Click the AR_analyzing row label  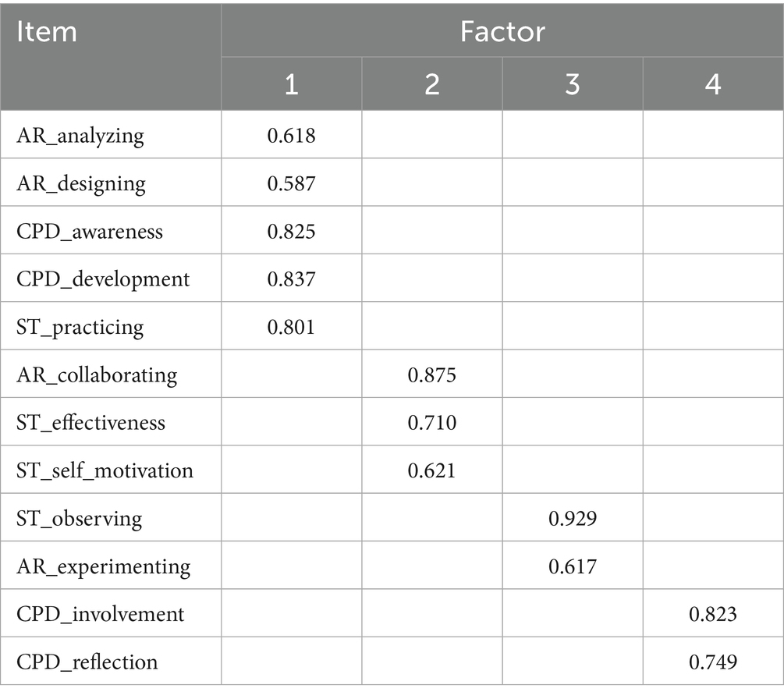[80, 136]
